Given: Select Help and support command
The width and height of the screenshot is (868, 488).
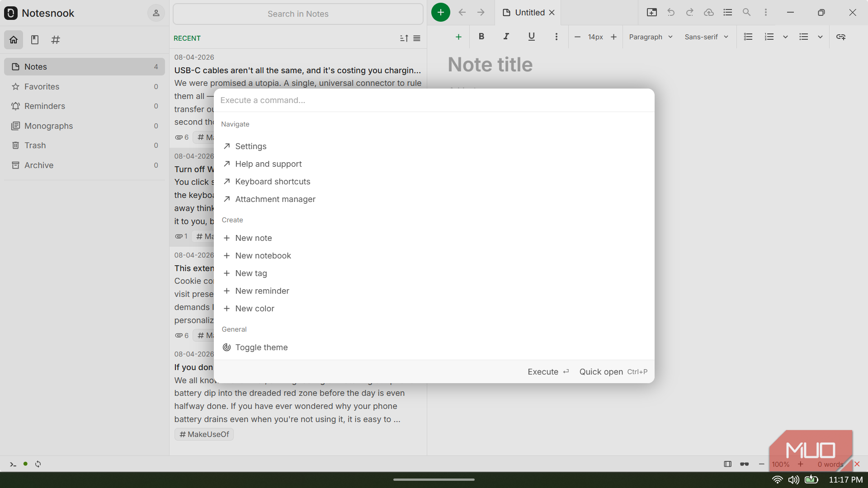Looking at the screenshot, I should pos(434,164).
